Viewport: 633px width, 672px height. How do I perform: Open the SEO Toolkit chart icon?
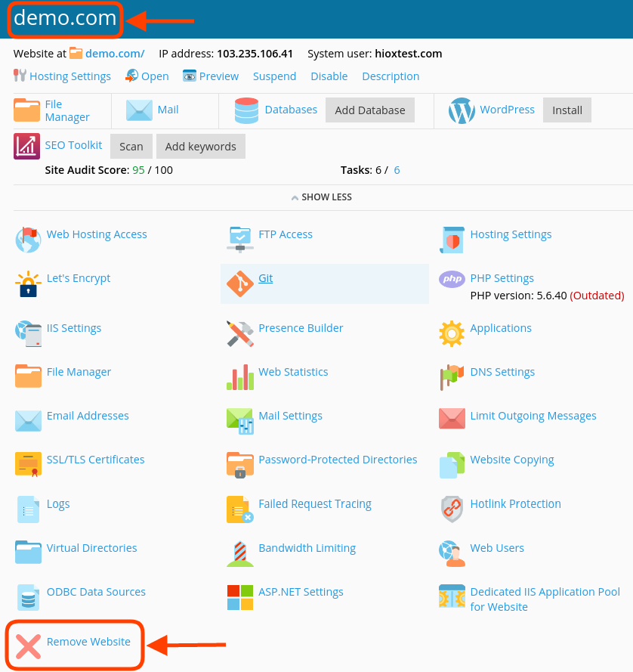[x=26, y=146]
